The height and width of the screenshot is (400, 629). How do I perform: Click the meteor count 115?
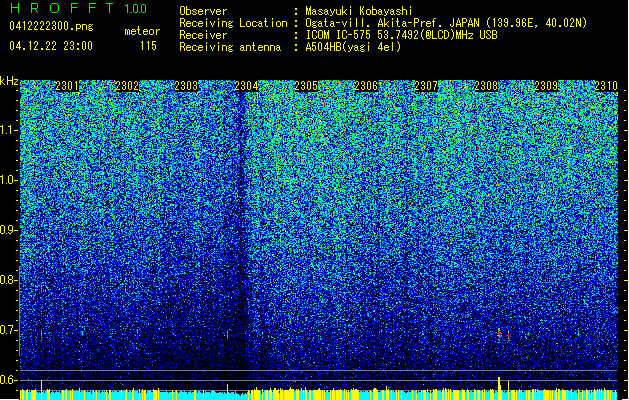148,46
